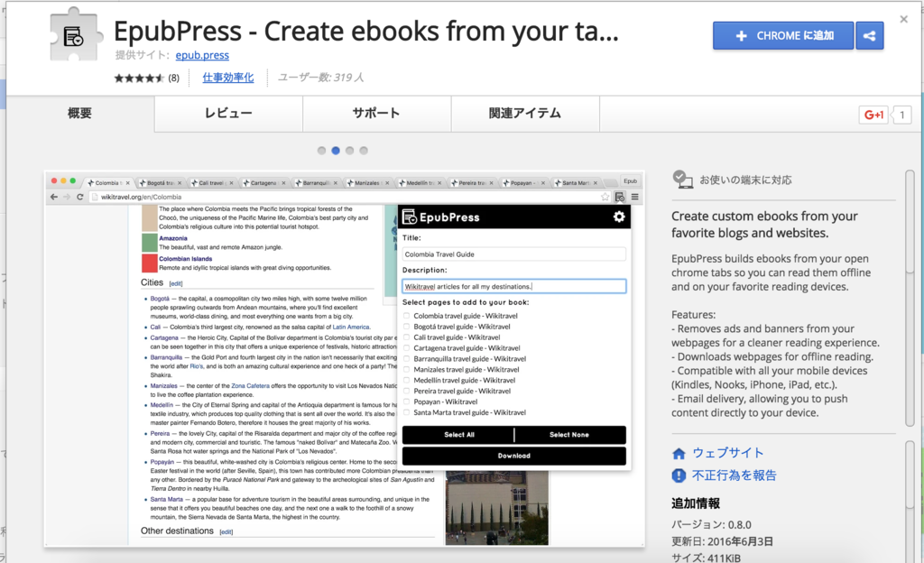Click the five-star rating
Image resolution: width=924 pixels, height=563 pixels.
coord(139,78)
